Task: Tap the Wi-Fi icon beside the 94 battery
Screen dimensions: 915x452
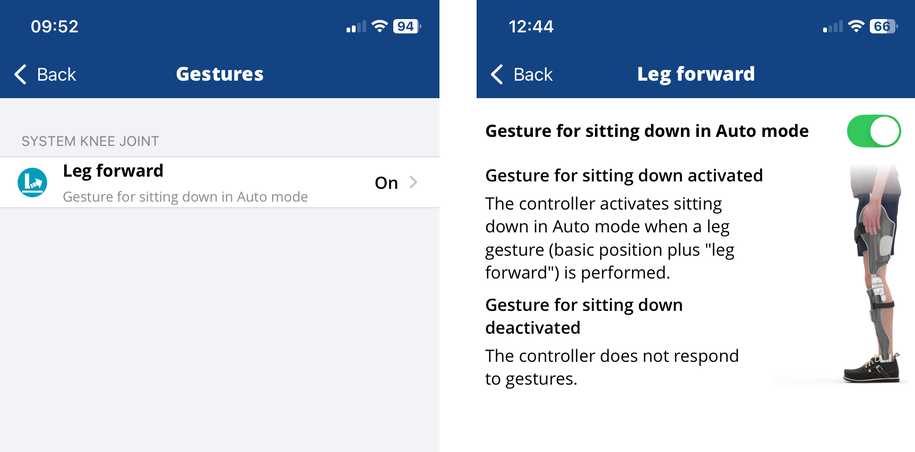Action: tap(380, 27)
